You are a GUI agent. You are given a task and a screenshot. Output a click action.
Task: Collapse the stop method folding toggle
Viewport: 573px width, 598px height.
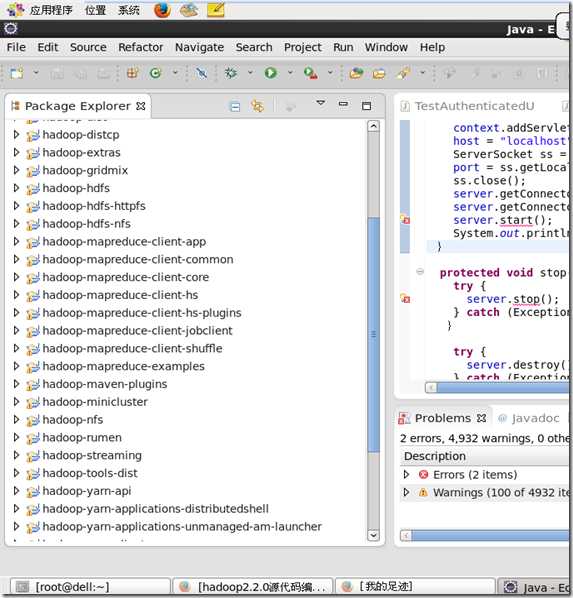point(420,272)
